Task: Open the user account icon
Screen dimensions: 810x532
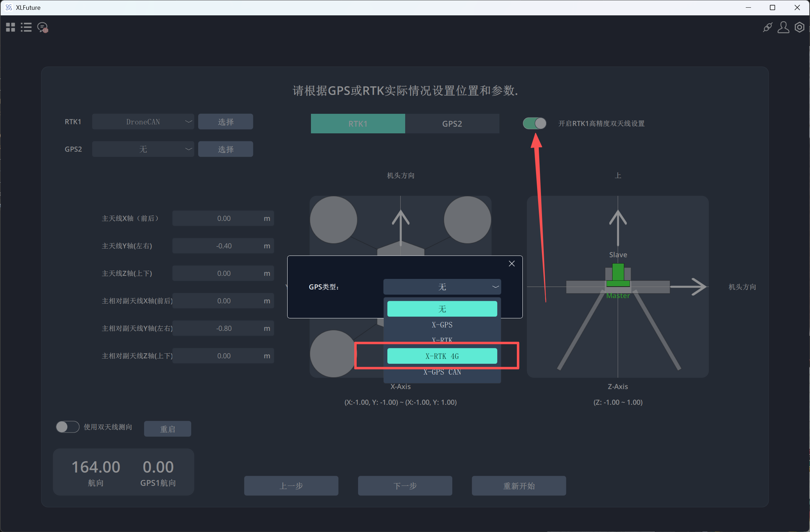Action: [783, 27]
